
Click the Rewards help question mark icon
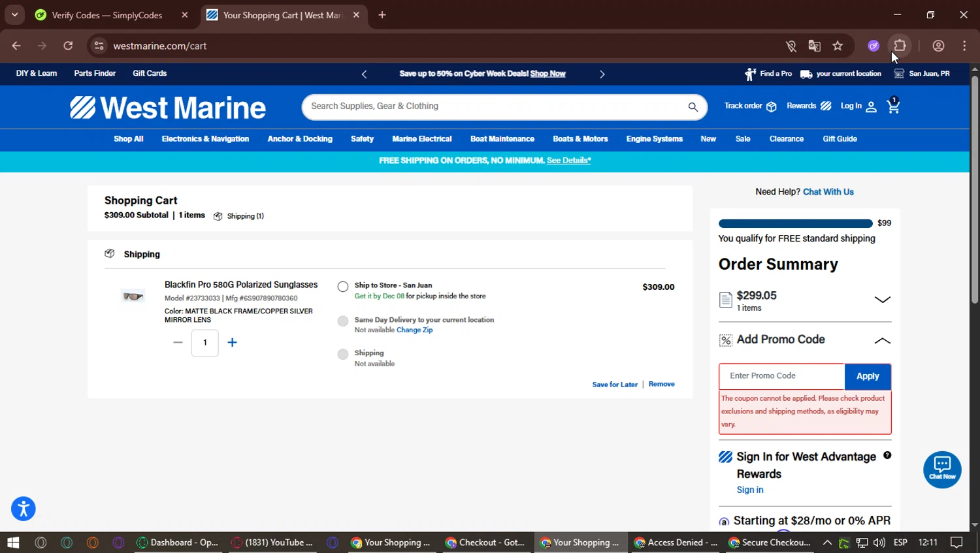(x=887, y=455)
